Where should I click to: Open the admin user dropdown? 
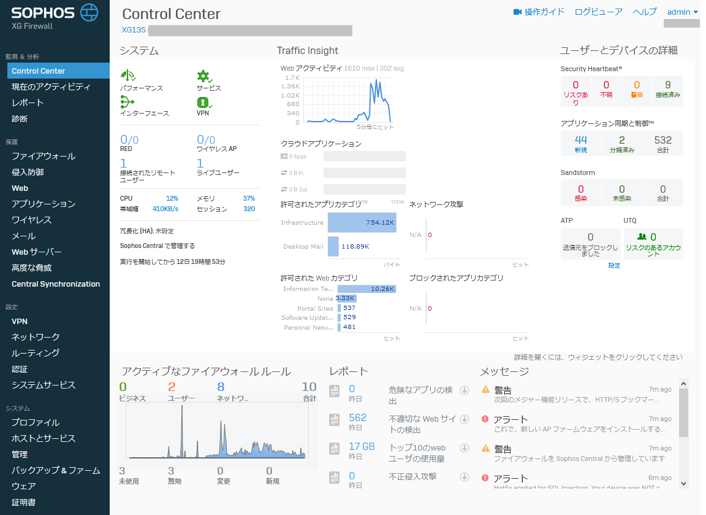point(682,13)
